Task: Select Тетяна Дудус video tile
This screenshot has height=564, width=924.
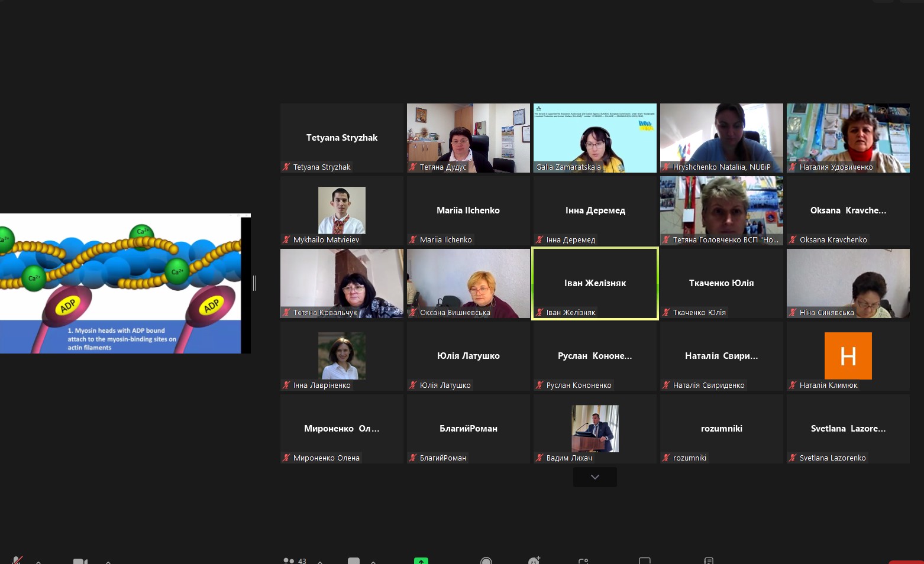Action: pyautogui.click(x=469, y=138)
